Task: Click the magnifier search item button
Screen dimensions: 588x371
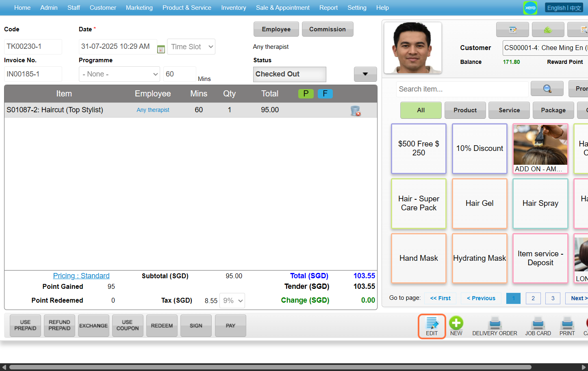Action: pyautogui.click(x=547, y=89)
